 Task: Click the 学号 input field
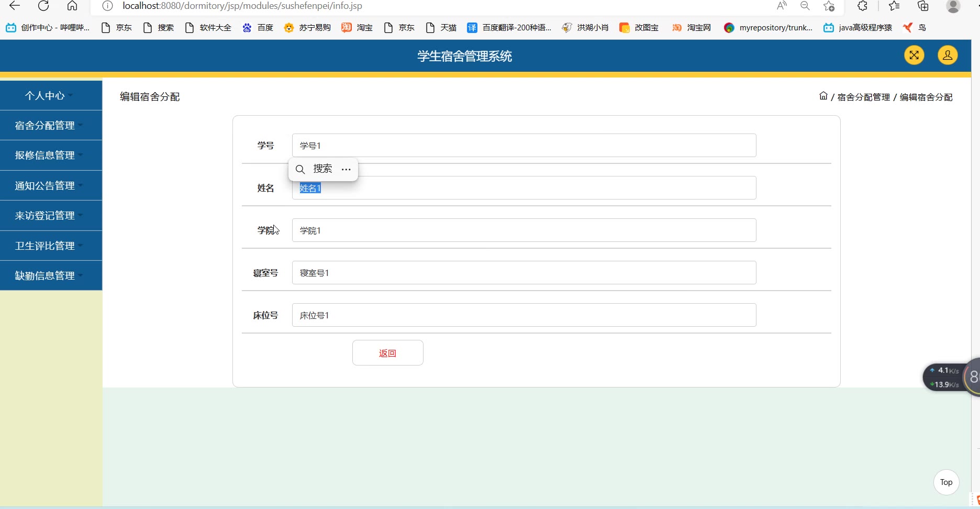point(524,145)
